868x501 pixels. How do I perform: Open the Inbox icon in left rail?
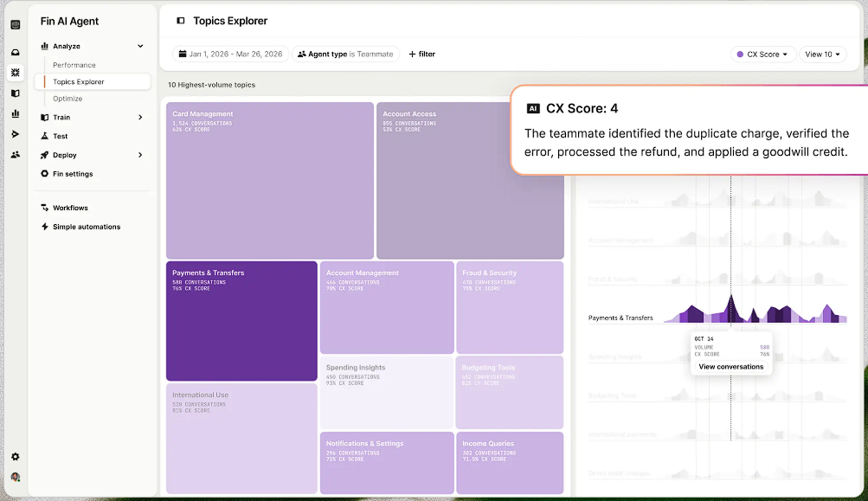[15, 52]
